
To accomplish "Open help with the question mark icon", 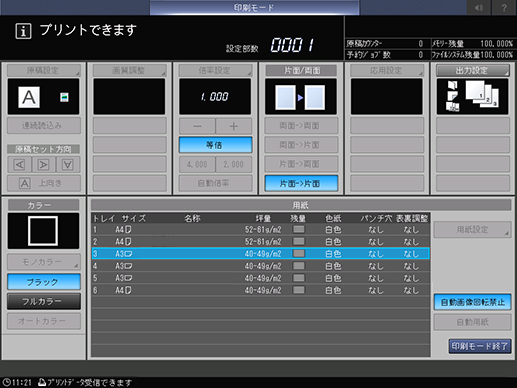I will click(504, 7).
